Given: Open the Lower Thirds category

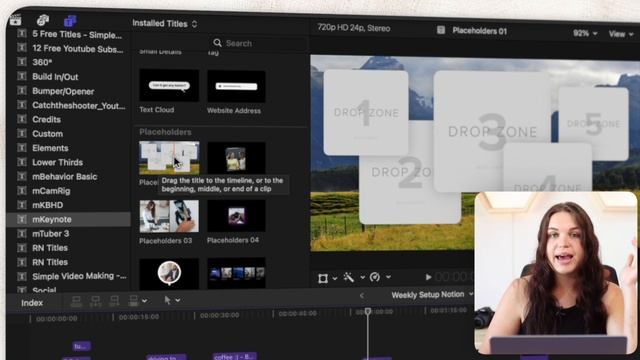Looking at the screenshot, I should click(x=58, y=162).
